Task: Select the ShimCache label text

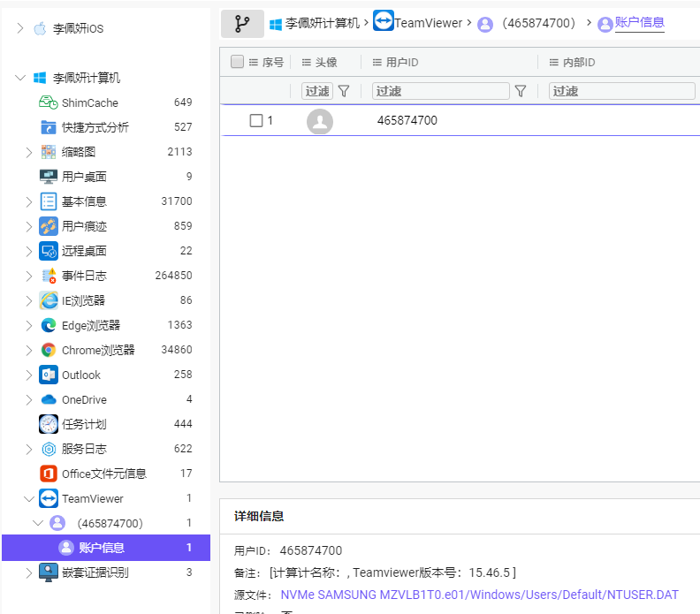Action: tap(90, 103)
